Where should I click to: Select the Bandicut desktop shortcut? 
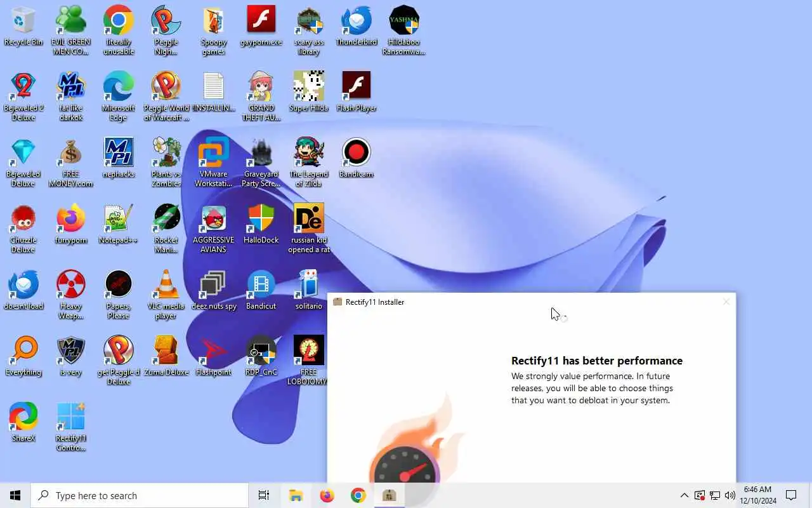(x=261, y=291)
